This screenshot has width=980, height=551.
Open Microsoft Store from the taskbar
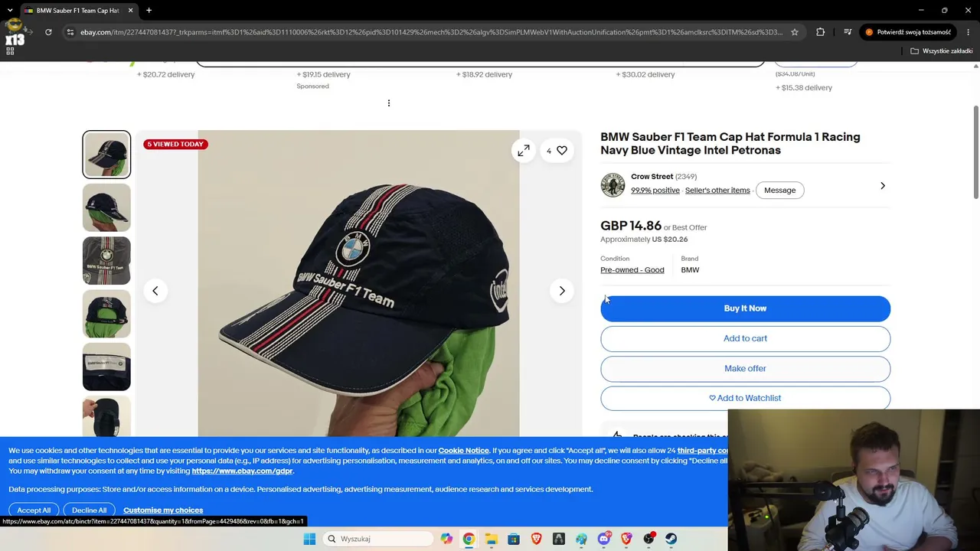[x=514, y=539]
